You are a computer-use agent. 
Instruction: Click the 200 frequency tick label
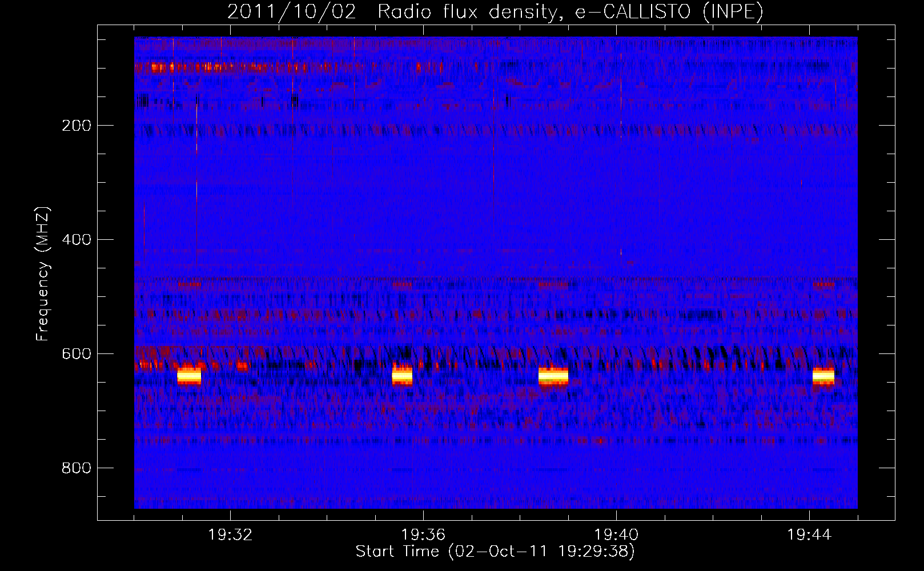coord(77,126)
